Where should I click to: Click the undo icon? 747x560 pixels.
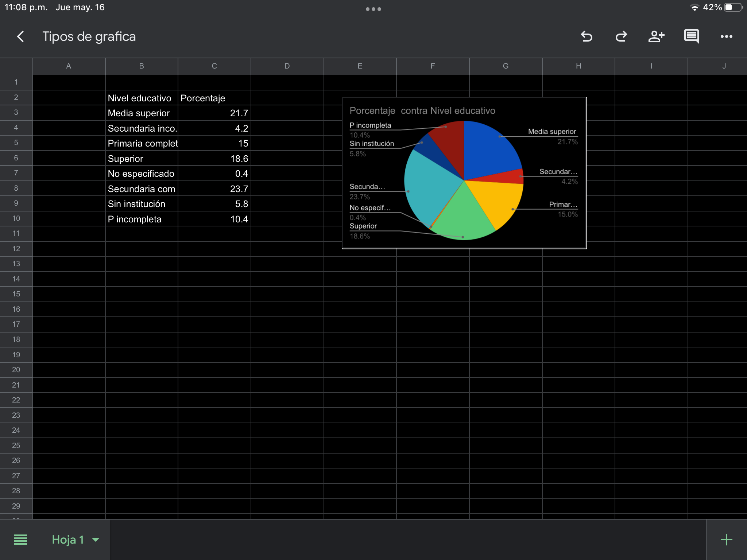click(587, 36)
